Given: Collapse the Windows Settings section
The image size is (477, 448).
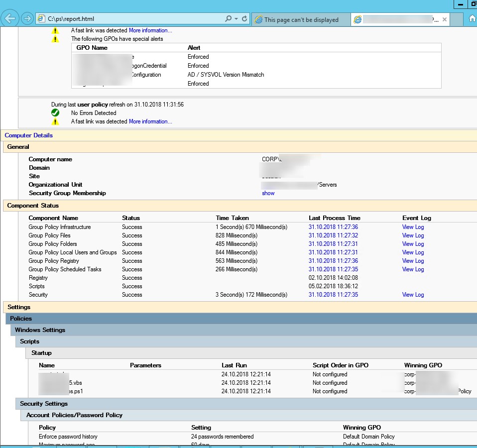Looking at the screenshot, I should (x=40, y=330).
